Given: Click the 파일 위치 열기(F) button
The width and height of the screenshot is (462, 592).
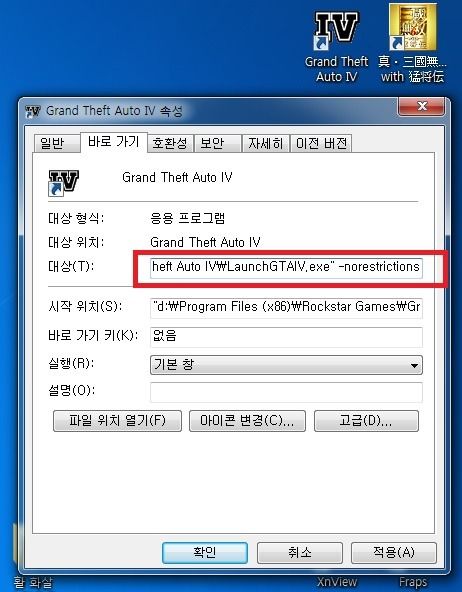Looking at the screenshot, I should 117,421.
